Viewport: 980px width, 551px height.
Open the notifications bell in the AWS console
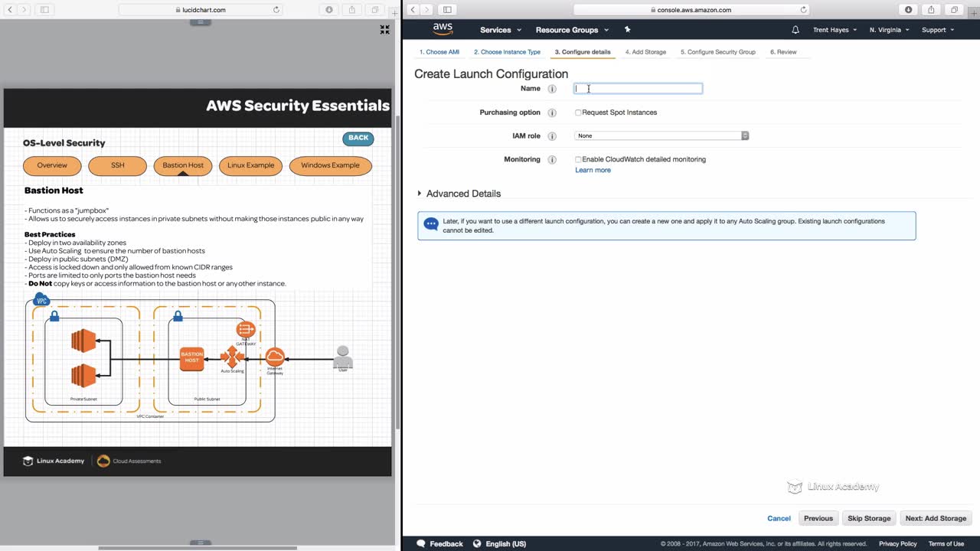(795, 30)
